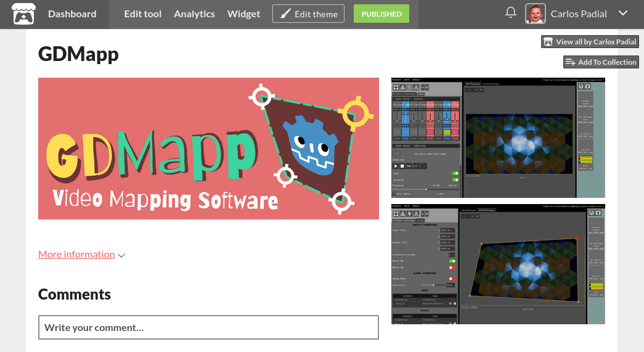Open the first screenshot with video mixer
This screenshot has width=644, height=352.
tap(498, 137)
